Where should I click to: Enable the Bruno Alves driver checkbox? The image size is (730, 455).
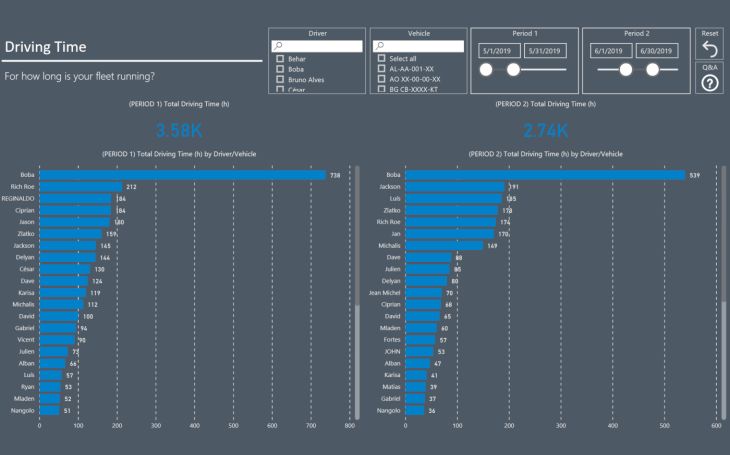(280, 79)
